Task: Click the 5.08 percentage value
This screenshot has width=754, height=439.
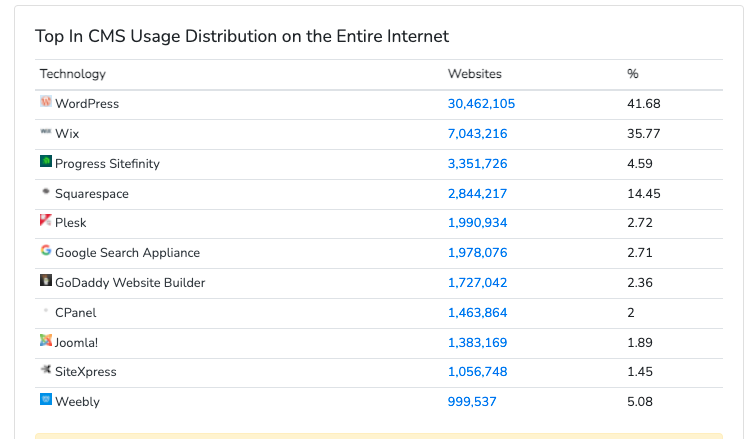Action: [x=640, y=402]
